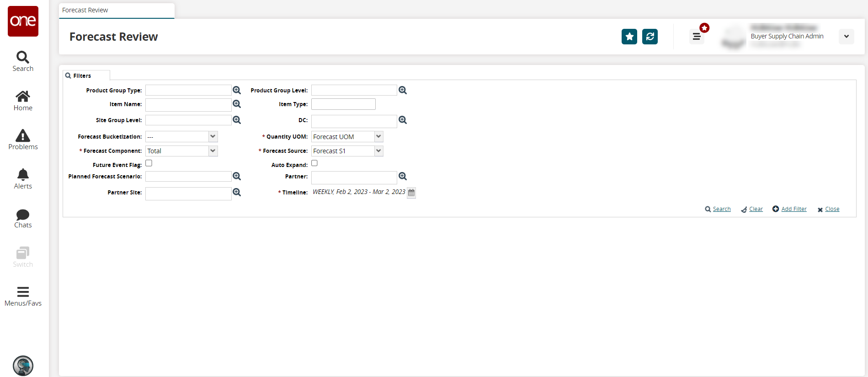Screen dimensions: 868x377
Task: View Alerts from the sidebar
Action: 23,179
